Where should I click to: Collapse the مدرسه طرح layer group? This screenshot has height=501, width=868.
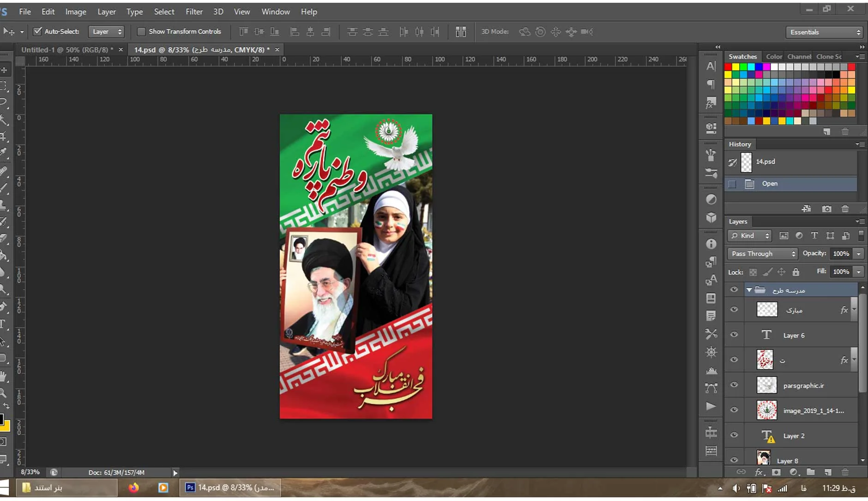coord(749,290)
